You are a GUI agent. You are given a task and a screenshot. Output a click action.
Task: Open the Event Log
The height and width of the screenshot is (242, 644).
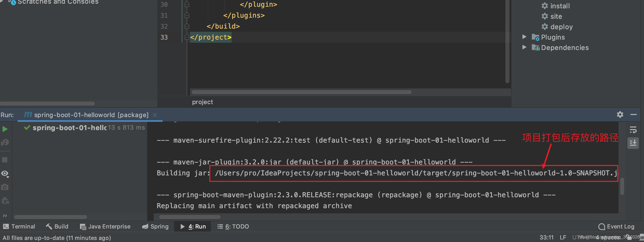pyautogui.click(x=616, y=226)
